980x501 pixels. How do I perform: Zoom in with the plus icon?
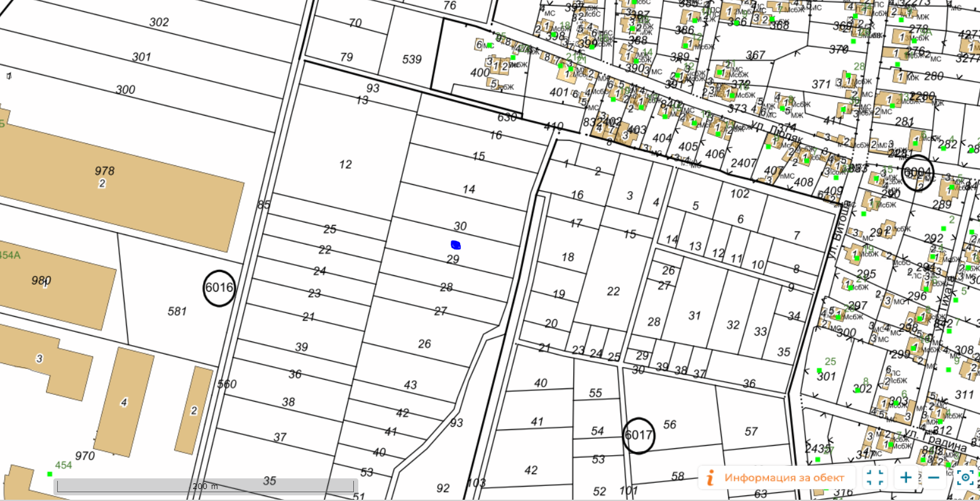point(906,477)
